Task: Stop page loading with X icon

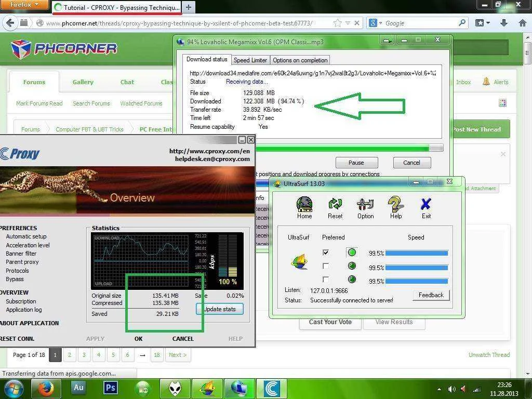Action: point(357,23)
